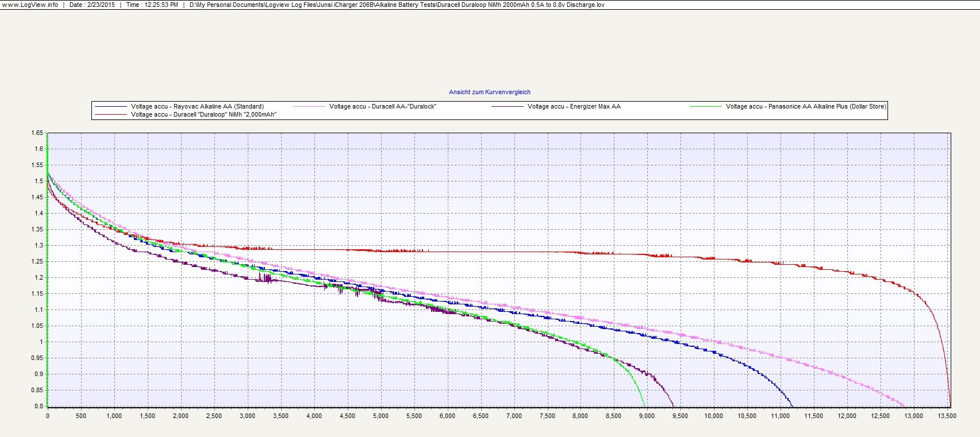Click the 3,000 tick label on time axis
980x437 pixels.
coord(248,416)
